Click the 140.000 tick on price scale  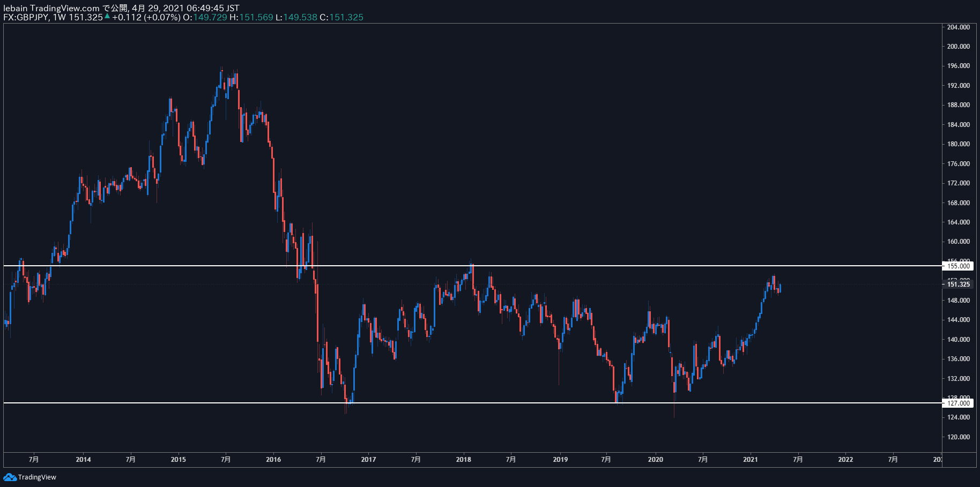958,339
